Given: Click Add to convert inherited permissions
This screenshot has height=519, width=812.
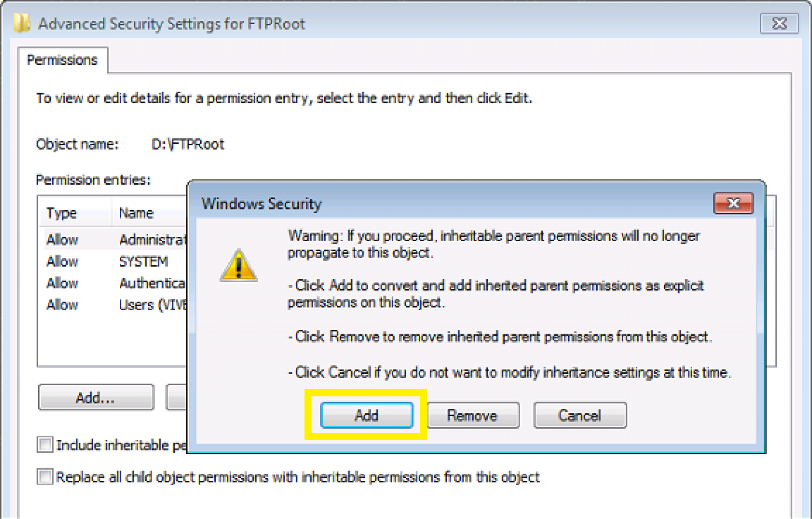Looking at the screenshot, I should click(366, 415).
